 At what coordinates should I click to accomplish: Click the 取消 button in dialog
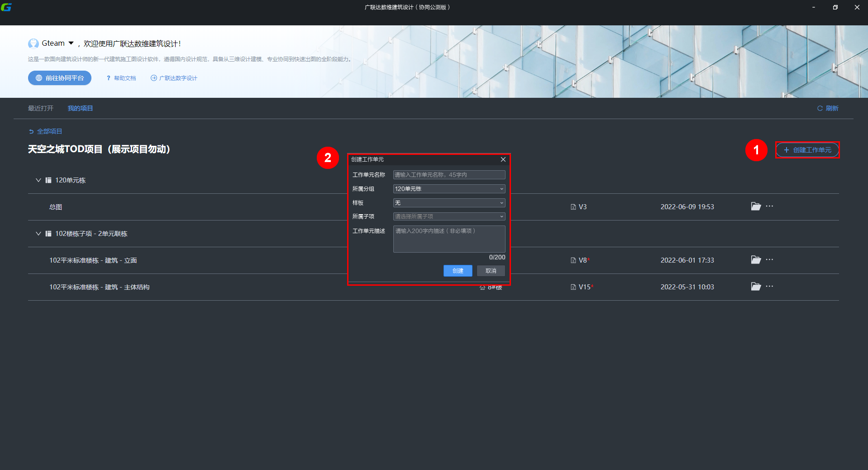coord(491,271)
